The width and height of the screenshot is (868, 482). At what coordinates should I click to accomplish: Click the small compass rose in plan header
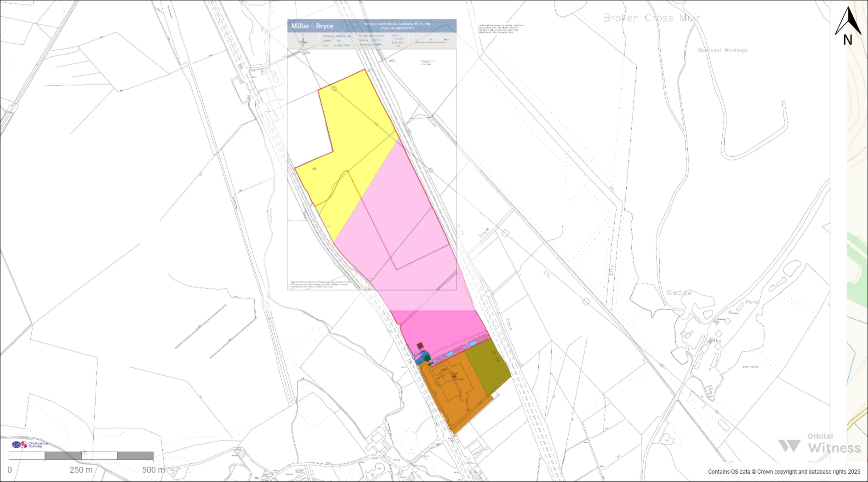303,42
